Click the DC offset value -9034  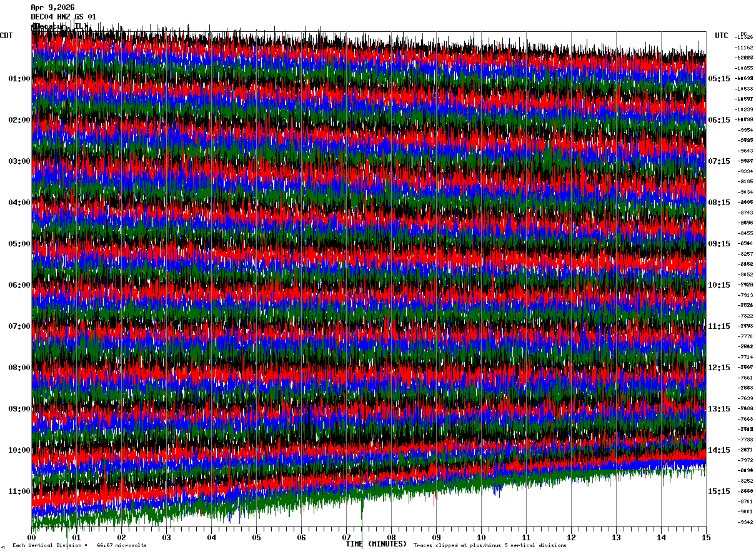(x=745, y=192)
